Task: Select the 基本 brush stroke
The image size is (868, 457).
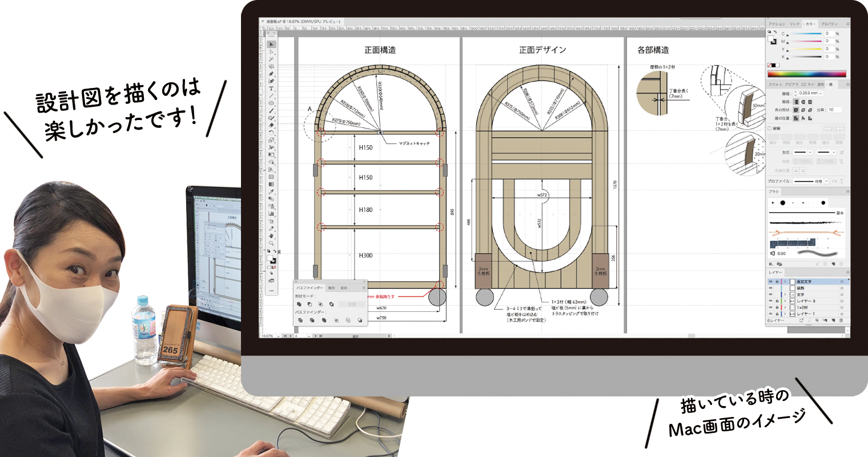Action: pyautogui.click(x=806, y=213)
